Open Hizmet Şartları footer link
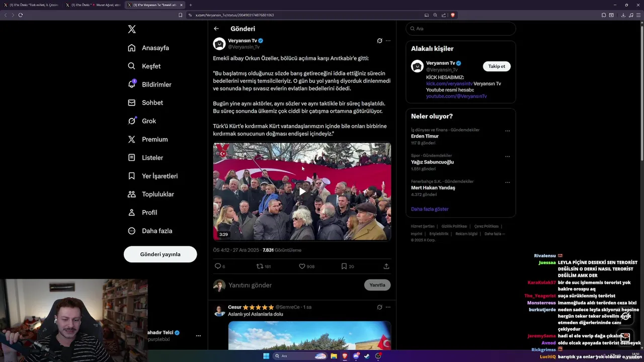This screenshot has height=362, width=644. pos(423,226)
